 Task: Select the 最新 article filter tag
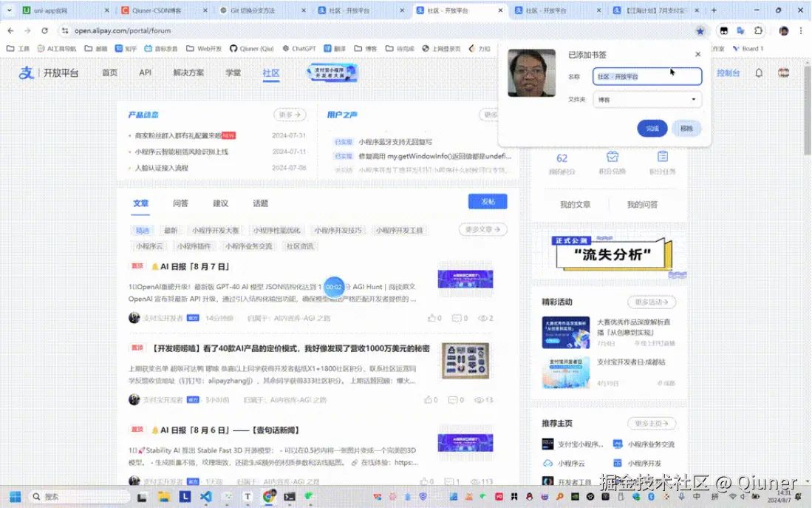point(171,230)
